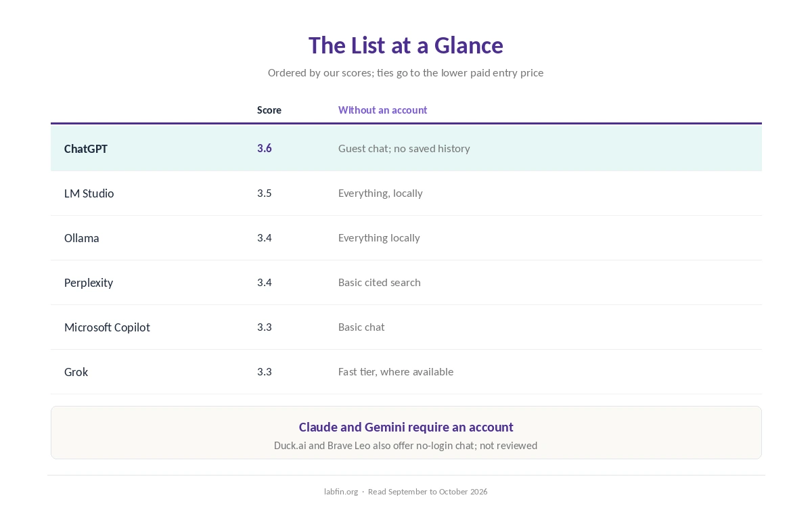
Task: Select the Perplexity row name
Action: (89, 283)
